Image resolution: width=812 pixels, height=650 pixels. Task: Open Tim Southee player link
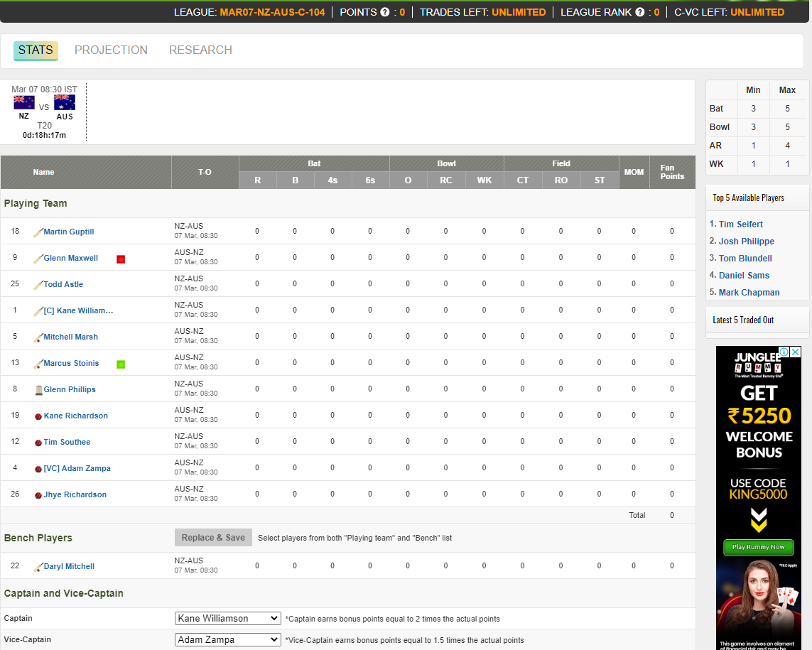pos(67,443)
